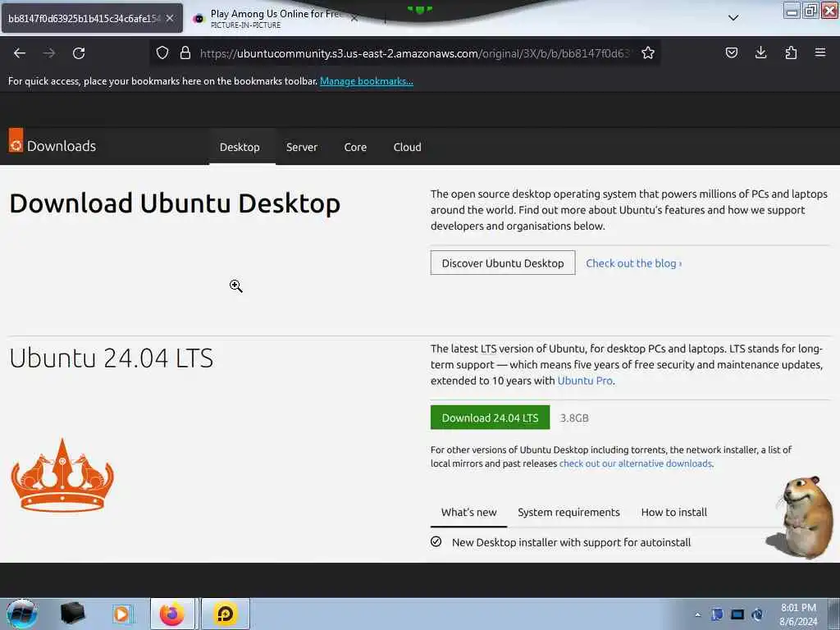This screenshot has width=840, height=630.
Task: Click the green Download 24.04 LTS button
Action: [x=490, y=418]
